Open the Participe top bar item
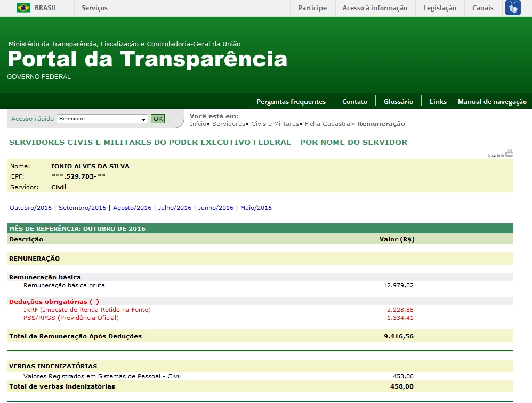The width and height of the screenshot is (532, 403). [x=312, y=8]
